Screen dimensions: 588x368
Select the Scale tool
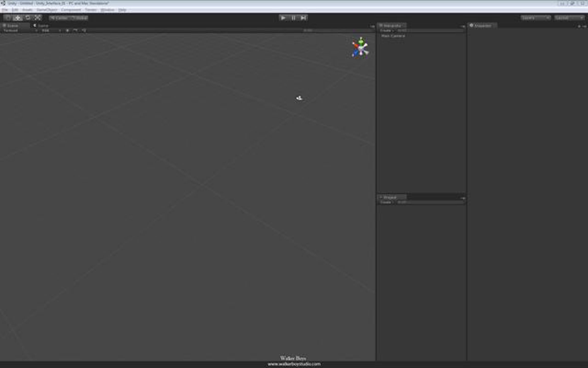37,18
